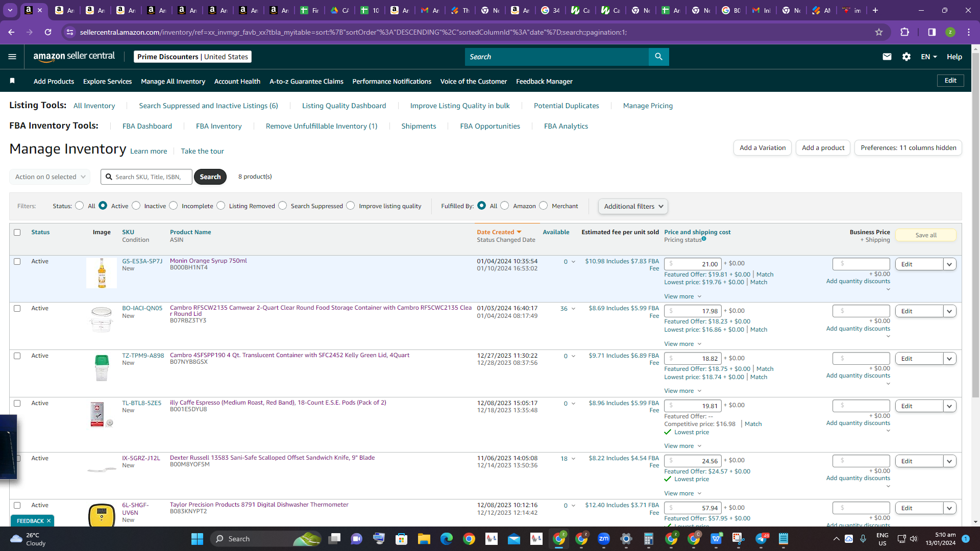Open the EN language dropdown
This screenshot has width=980, height=551.
coord(929,57)
